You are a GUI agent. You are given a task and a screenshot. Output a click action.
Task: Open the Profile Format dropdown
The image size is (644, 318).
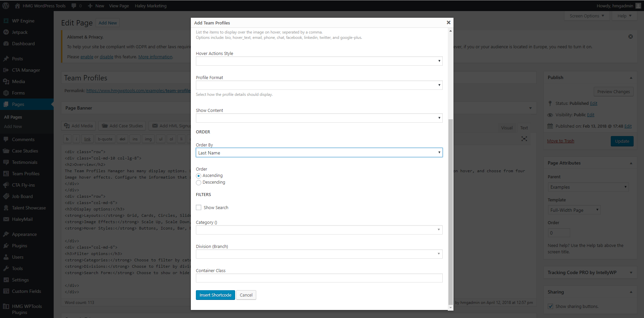point(319,85)
